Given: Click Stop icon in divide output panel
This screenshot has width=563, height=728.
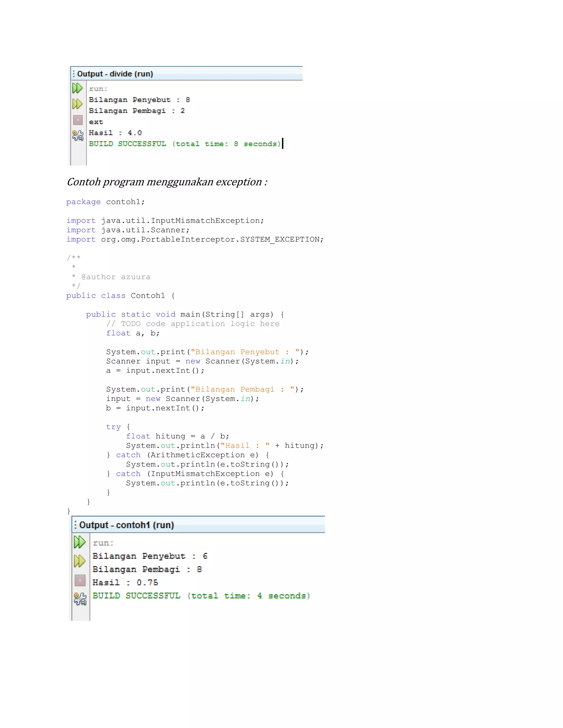Looking at the screenshot, I should pyautogui.click(x=78, y=120).
